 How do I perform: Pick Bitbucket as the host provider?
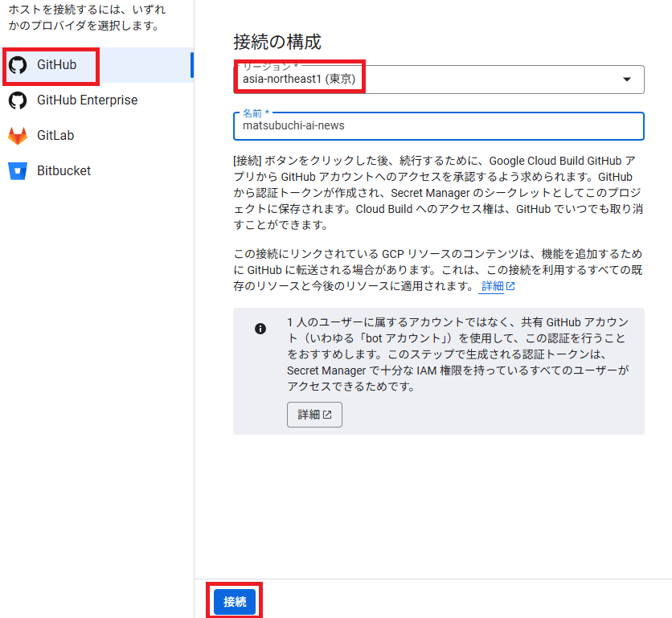pos(96,171)
